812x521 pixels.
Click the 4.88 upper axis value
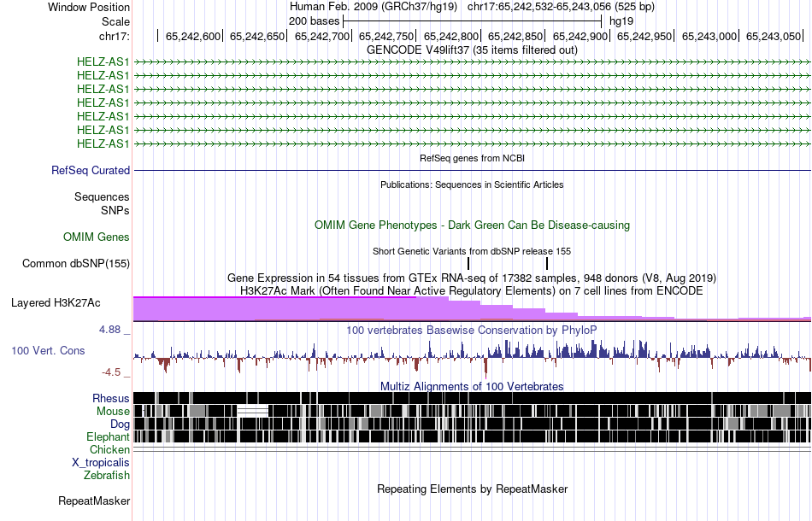pyautogui.click(x=110, y=330)
